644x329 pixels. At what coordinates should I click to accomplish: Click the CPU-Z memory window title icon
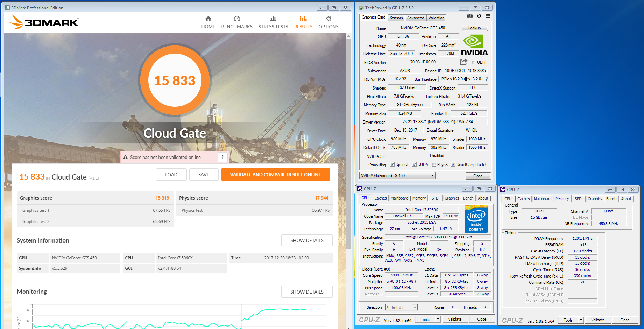pos(503,189)
